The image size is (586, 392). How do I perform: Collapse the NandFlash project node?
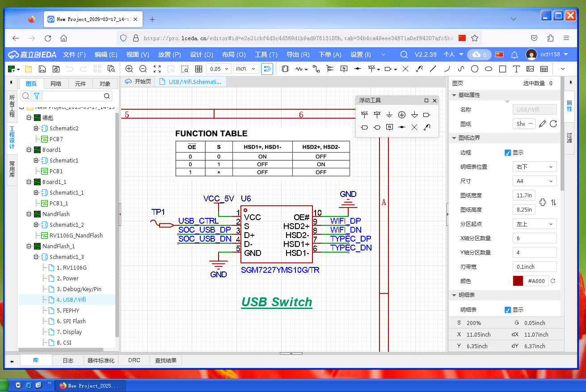29,214
